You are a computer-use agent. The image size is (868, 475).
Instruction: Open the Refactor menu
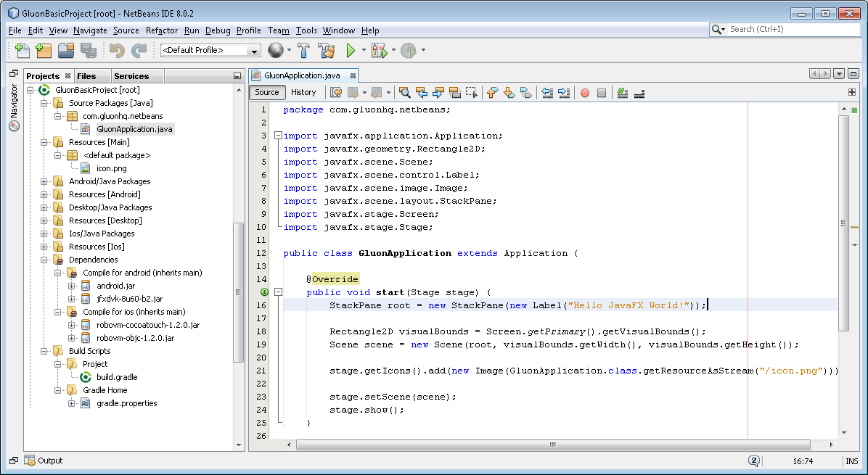click(162, 30)
